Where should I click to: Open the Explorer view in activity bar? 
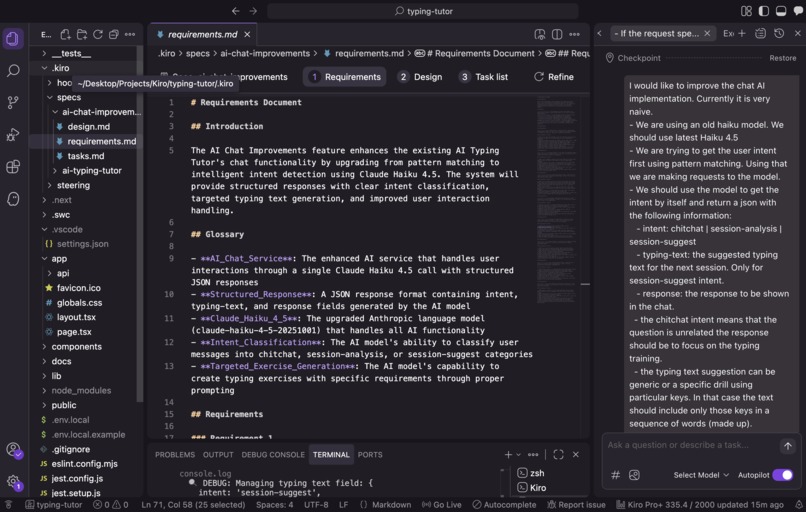click(13, 39)
